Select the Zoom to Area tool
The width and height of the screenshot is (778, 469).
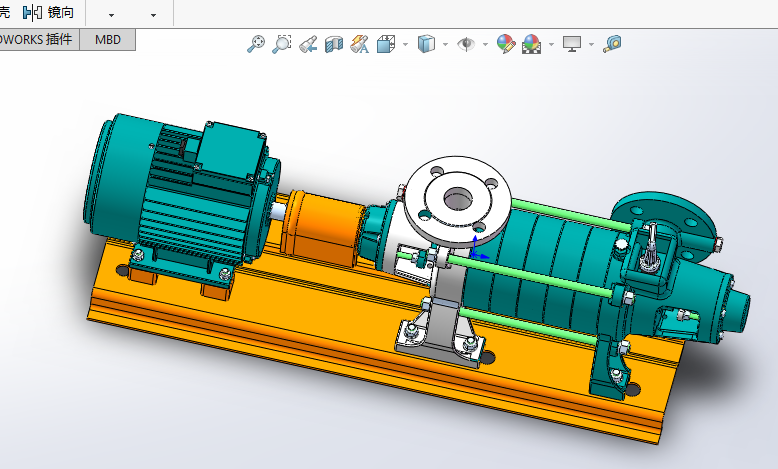click(x=282, y=44)
